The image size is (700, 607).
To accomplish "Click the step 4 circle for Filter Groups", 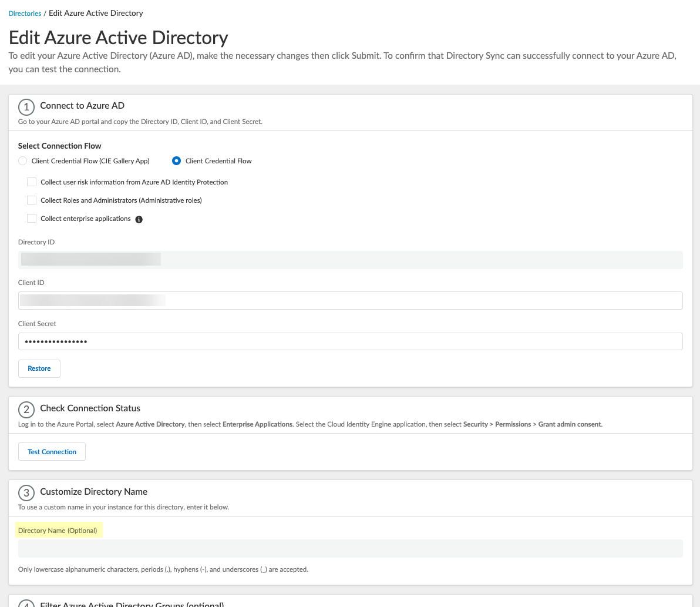I will click(x=26, y=604).
